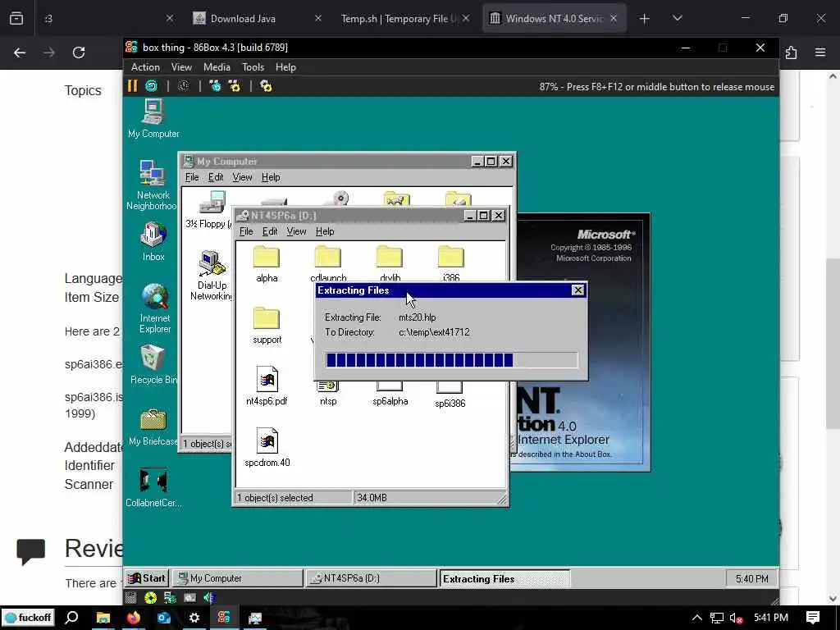Select the spcdrom.40 file
The image size is (840, 630).
click(267, 448)
